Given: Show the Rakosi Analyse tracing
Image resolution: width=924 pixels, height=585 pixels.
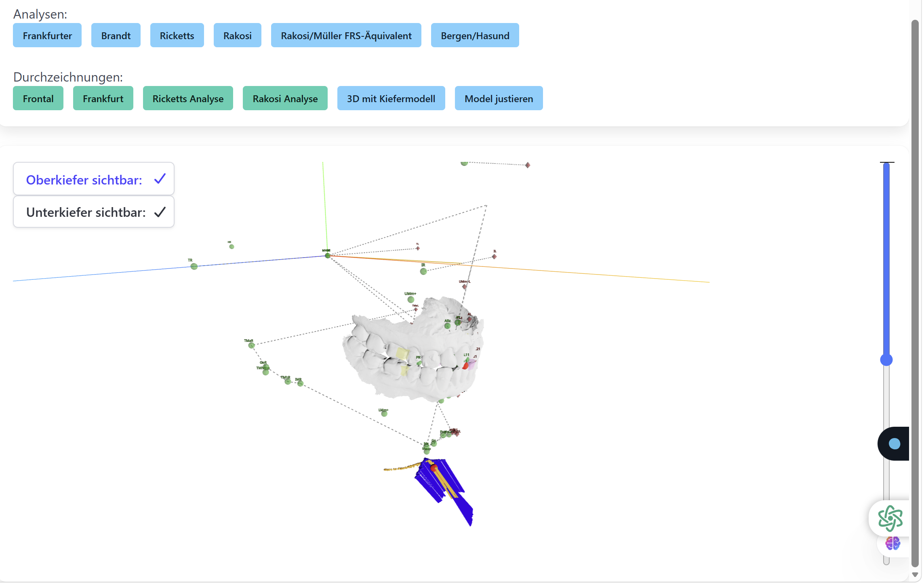Looking at the screenshot, I should 285,99.
